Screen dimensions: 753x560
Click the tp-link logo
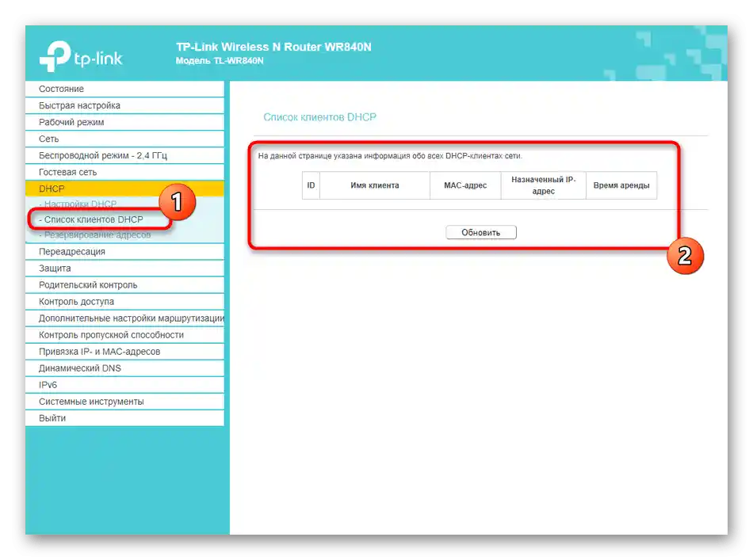pyautogui.click(x=81, y=56)
